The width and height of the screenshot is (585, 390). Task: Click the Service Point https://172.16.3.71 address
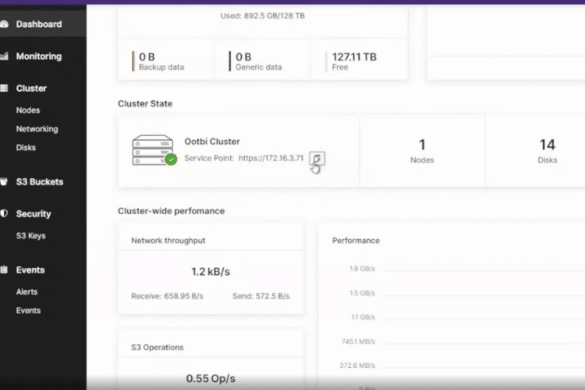(270, 158)
